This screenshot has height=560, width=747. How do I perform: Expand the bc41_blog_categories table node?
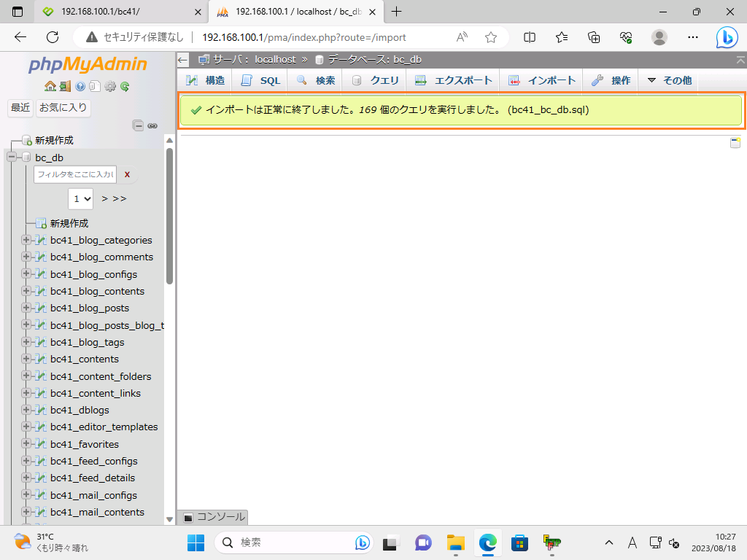tap(27, 240)
